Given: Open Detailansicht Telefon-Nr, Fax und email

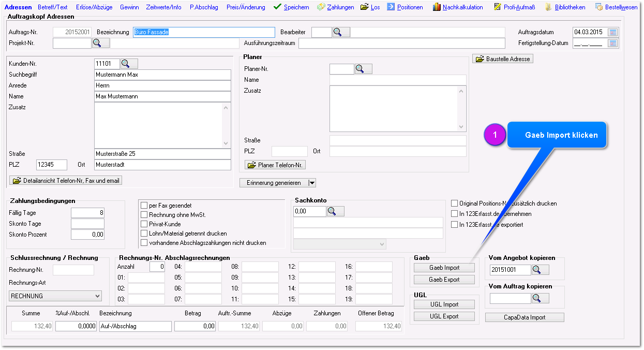Looking at the screenshot, I should (66, 181).
